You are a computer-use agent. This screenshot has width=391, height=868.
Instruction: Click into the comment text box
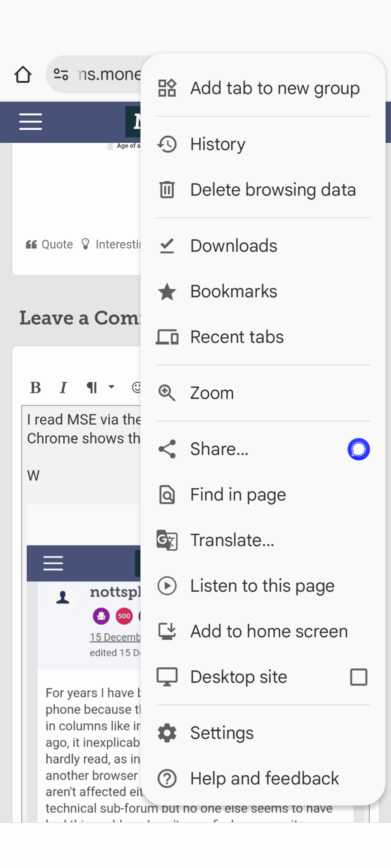81,457
